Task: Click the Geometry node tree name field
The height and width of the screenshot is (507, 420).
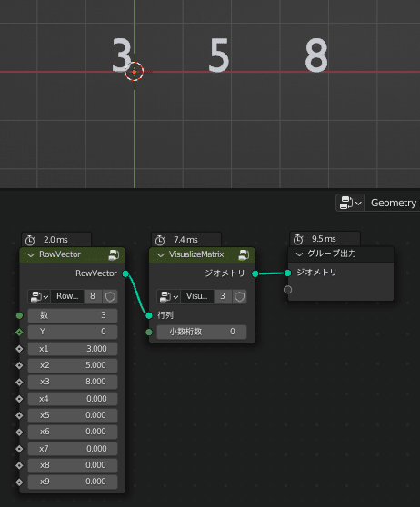Action: [x=393, y=203]
